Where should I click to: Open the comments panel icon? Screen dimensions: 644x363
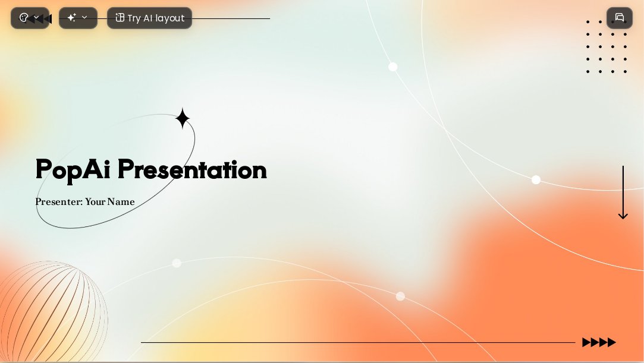[x=620, y=18]
